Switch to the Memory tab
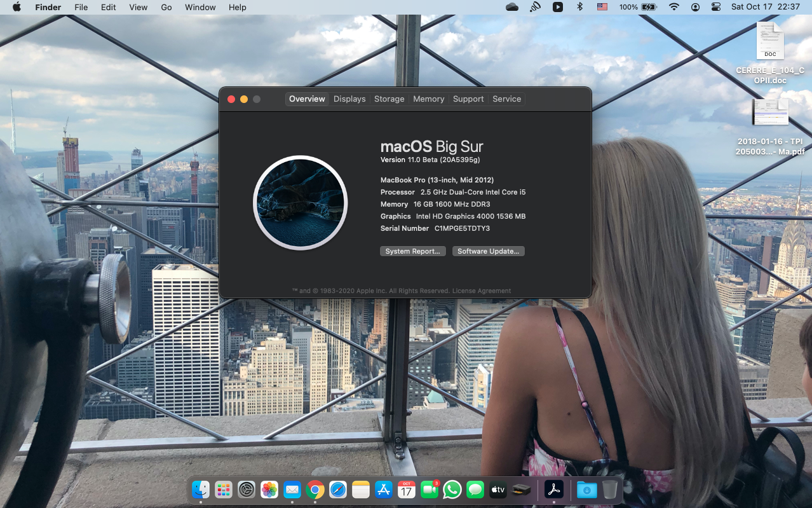This screenshot has height=508, width=812. tap(428, 99)
